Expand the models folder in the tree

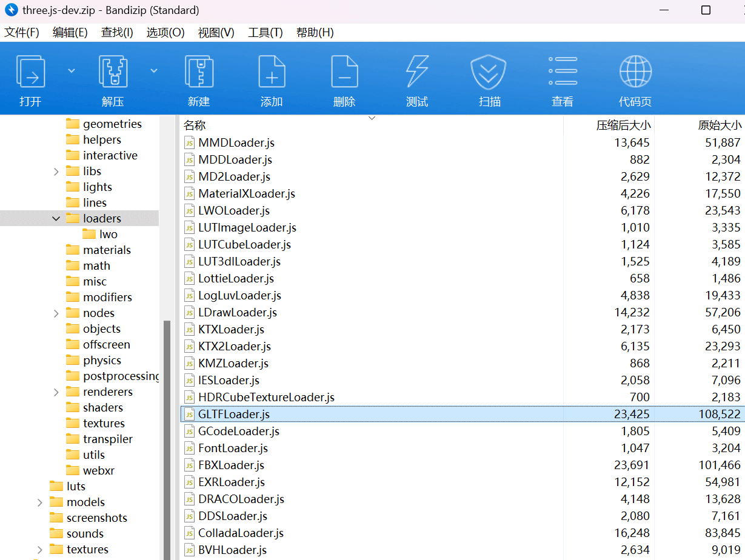40,502
